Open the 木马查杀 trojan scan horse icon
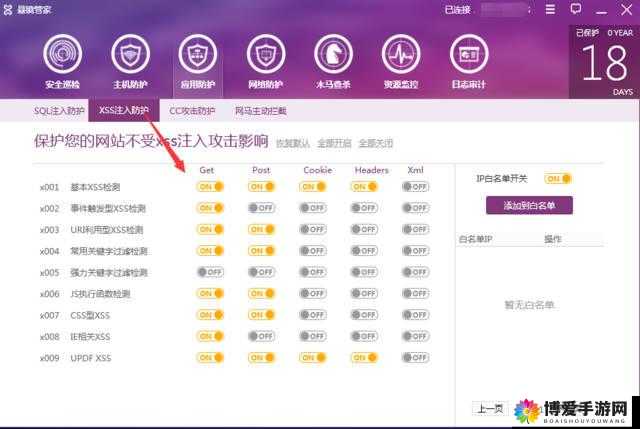This screenshot has height=429, width=640. coord(333,54)
